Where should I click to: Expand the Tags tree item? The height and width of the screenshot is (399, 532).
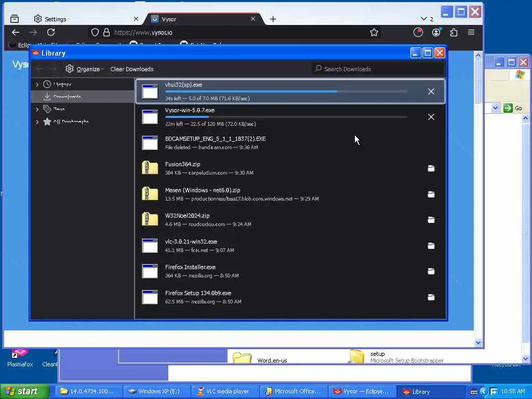(x=37, y=109)
